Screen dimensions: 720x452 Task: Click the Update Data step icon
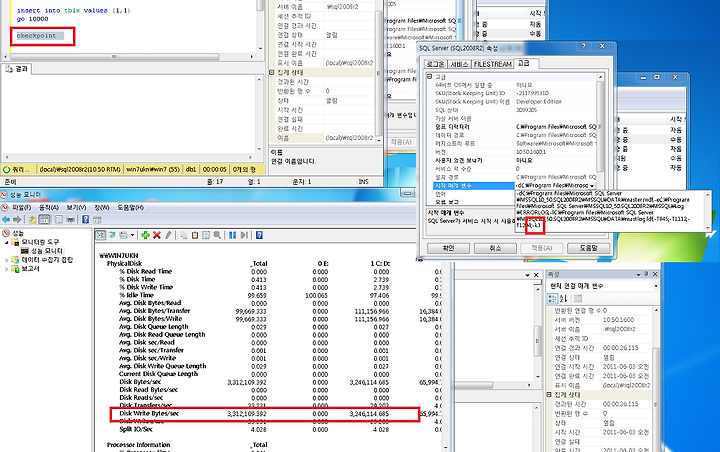pos(244,235)
